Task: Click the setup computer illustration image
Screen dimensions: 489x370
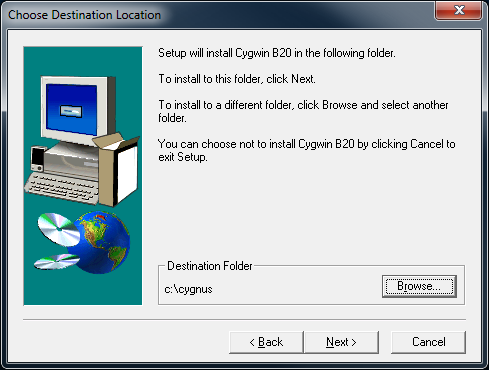Action: point(83,176)
